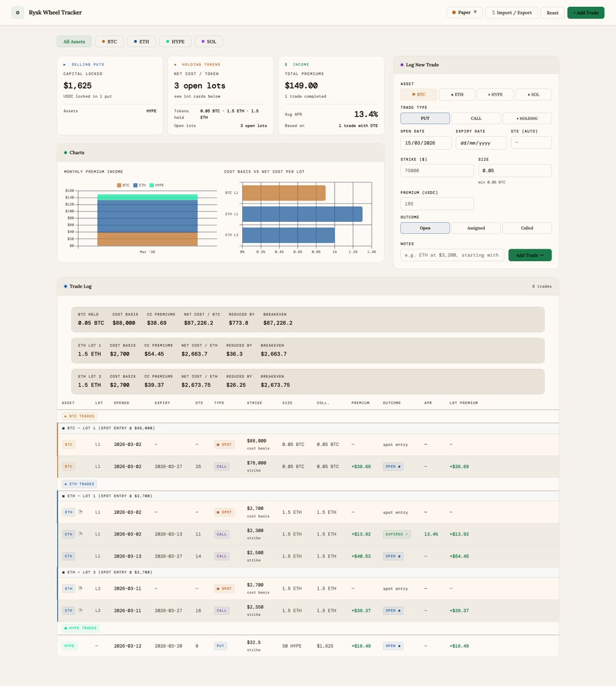Open the Expiry Date picker field
Viewport: 616px width, 686px height.
pyautogui.click(x=480, y=143)
